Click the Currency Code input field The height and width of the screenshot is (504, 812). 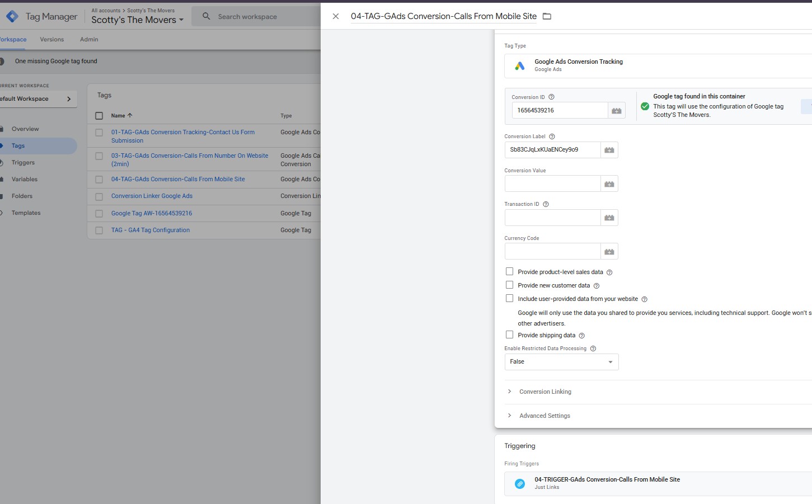coord(553,252)
